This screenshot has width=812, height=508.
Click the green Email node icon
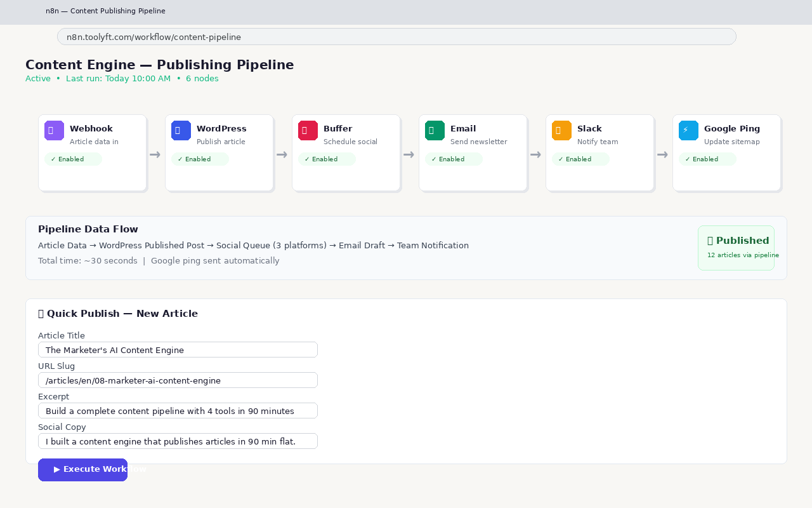click(x=435, y=130)
